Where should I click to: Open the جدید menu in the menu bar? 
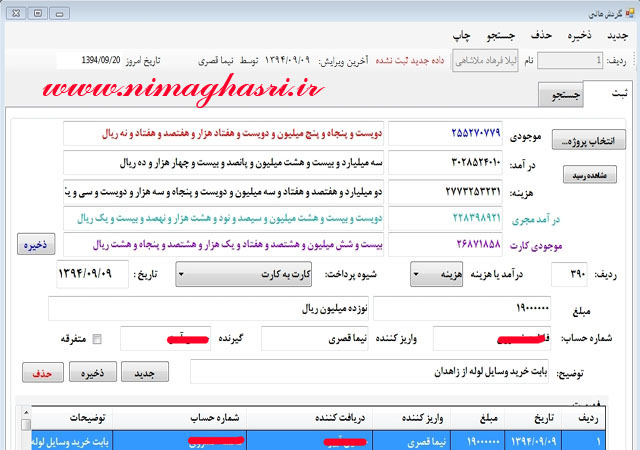point(618,36)
